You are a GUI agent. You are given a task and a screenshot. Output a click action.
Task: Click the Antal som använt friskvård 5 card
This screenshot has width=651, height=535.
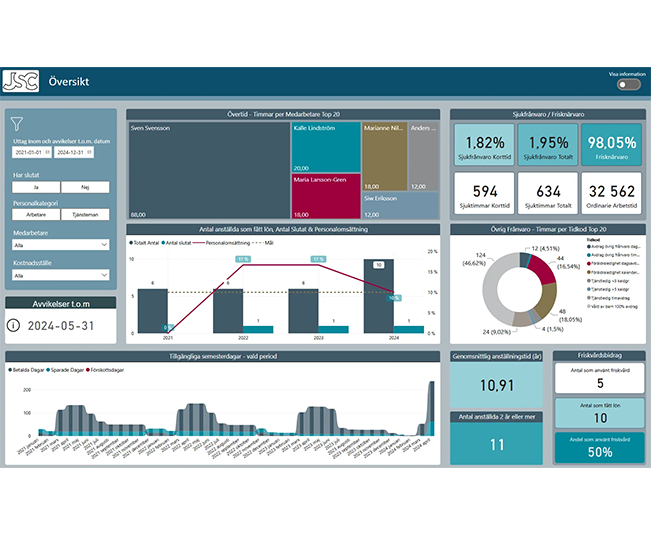[600, 379]
